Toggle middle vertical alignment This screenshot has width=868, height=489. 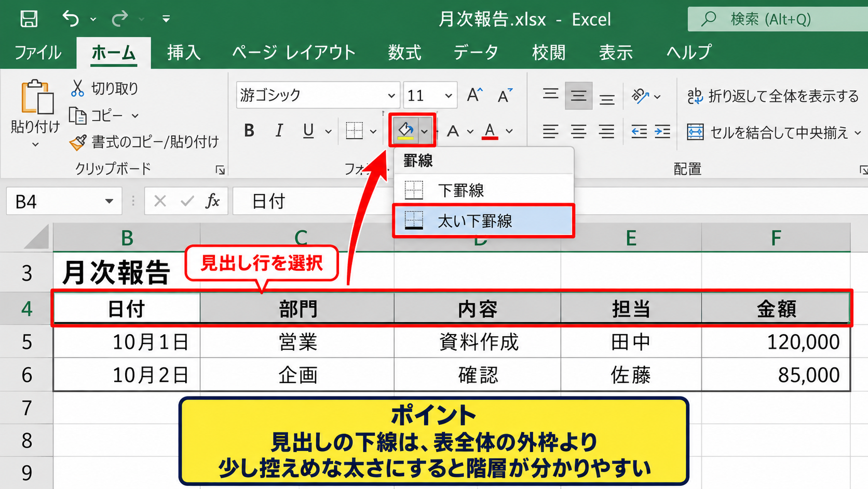pos(578,96)
